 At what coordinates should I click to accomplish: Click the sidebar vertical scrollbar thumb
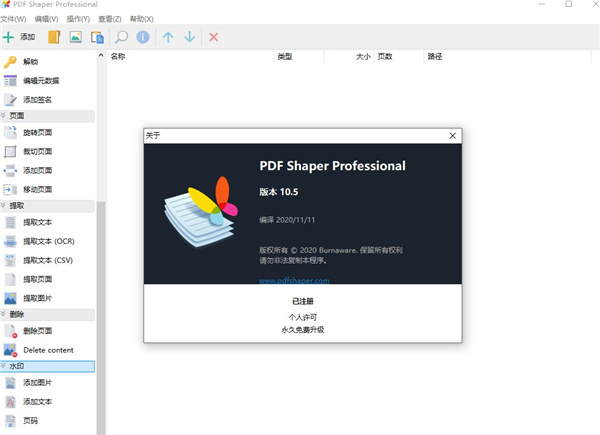[x=101, y=318]
